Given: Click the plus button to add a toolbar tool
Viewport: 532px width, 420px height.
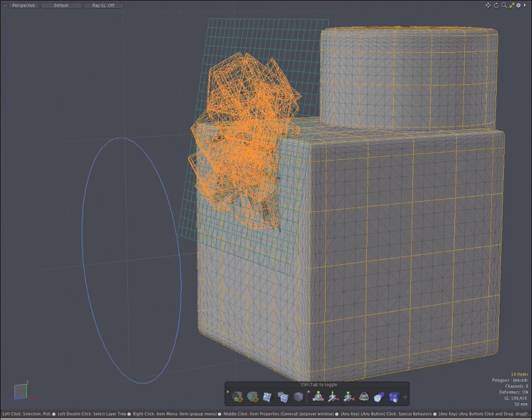Looking at the screenshot, I should click(x=405, y=397).
